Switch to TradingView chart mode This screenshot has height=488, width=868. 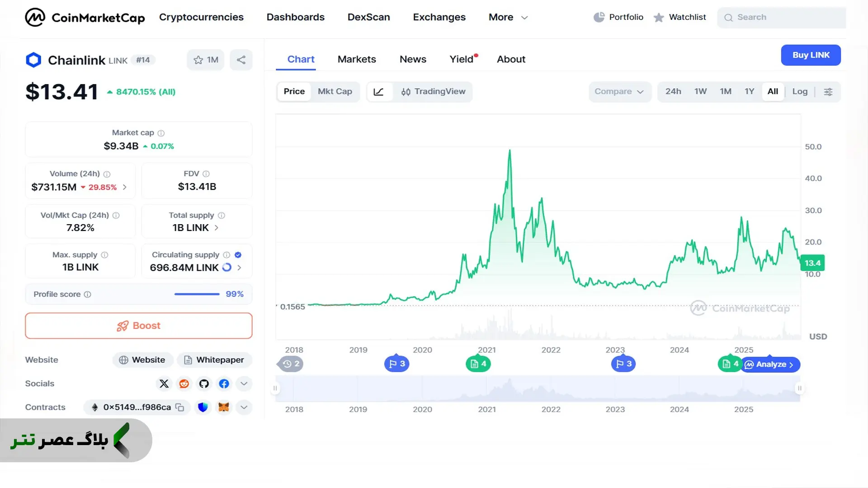(433, 92)
